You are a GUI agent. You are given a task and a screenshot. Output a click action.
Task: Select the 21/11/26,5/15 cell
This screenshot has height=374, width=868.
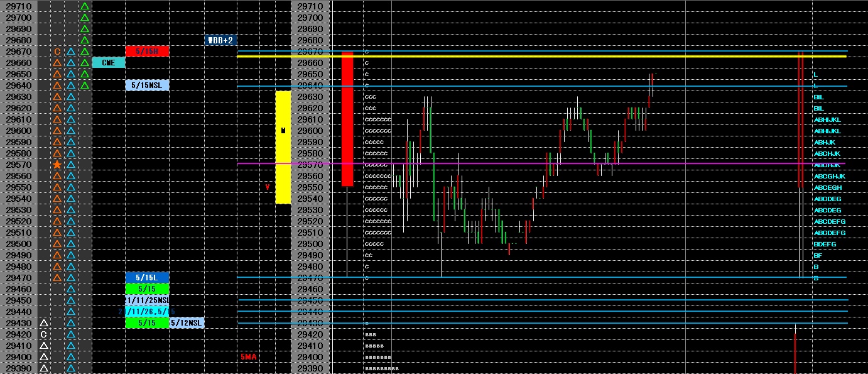147,312
